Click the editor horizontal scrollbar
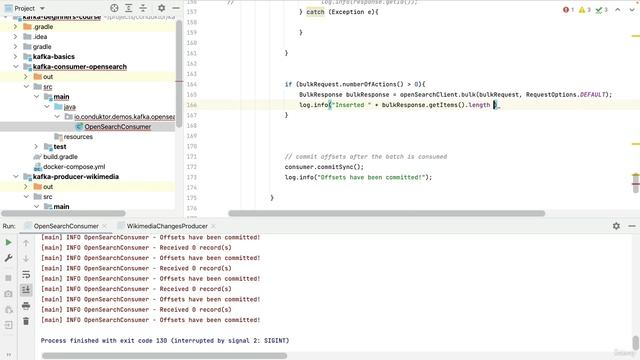Screen dimensions: 640x360 pyautogui.click(x=387, y=213)
